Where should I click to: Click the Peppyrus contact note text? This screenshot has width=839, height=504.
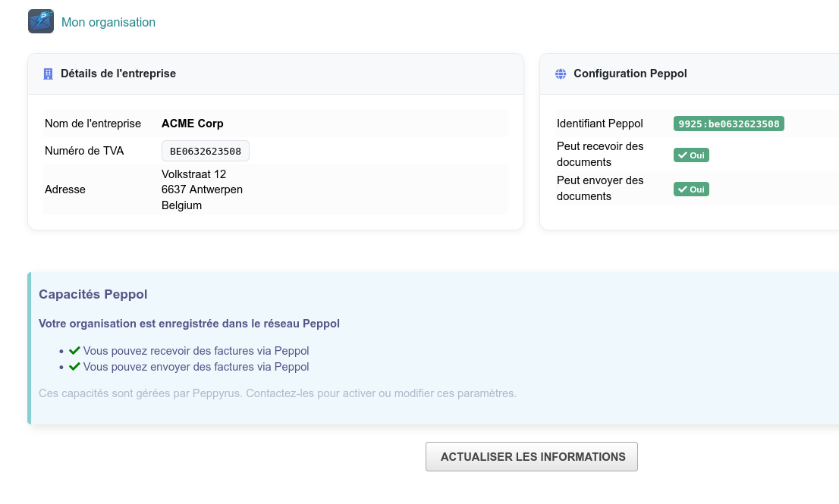coord(278,393)
